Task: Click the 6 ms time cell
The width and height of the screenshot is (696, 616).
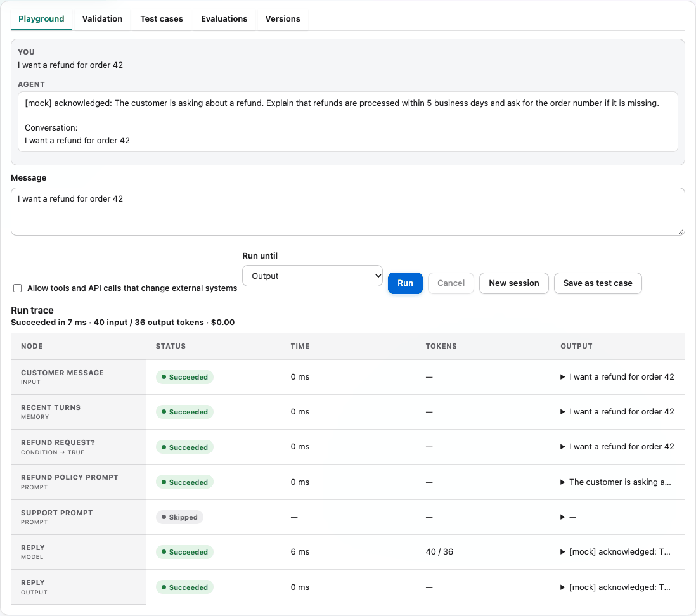Action: pyautogui.click(x=300, y=551)
